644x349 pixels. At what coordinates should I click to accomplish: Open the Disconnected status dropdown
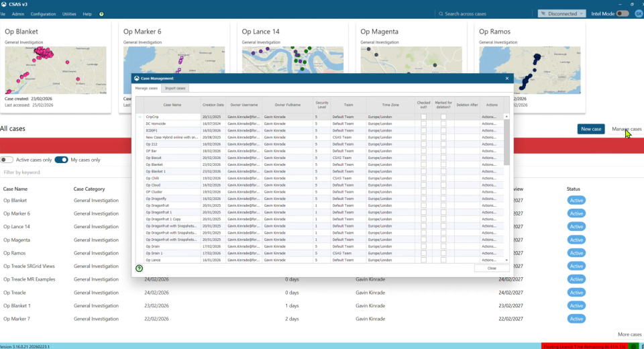coord(561,14)
